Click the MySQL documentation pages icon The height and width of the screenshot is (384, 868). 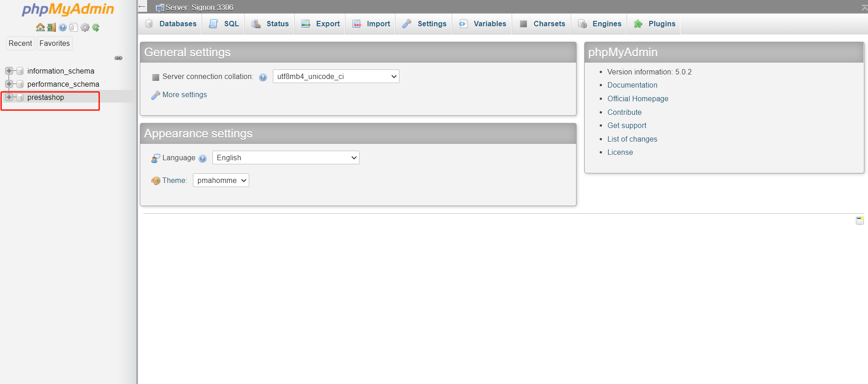(74, 27)
